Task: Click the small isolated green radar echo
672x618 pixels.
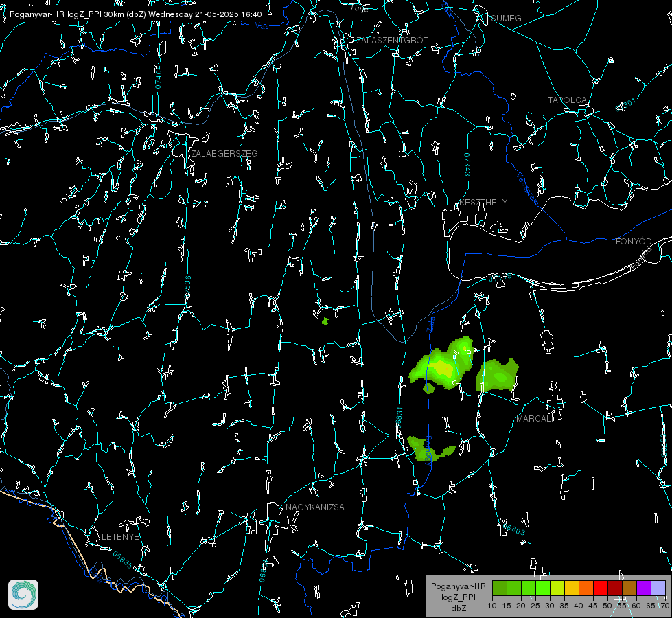Action: [325, 321]
